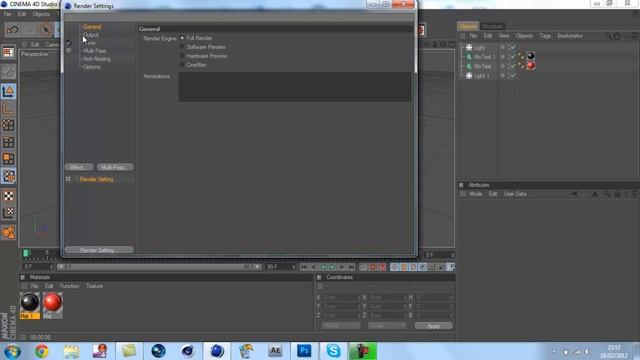
Task: Click the play forward button in timeline
Action: [x=333, y=267]
